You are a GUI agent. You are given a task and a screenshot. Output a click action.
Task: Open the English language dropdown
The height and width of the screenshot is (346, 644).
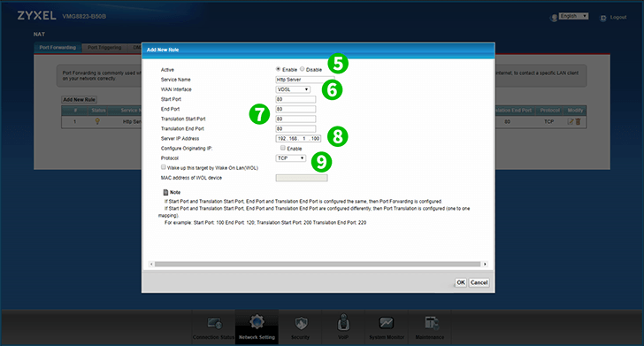[573, 16]
